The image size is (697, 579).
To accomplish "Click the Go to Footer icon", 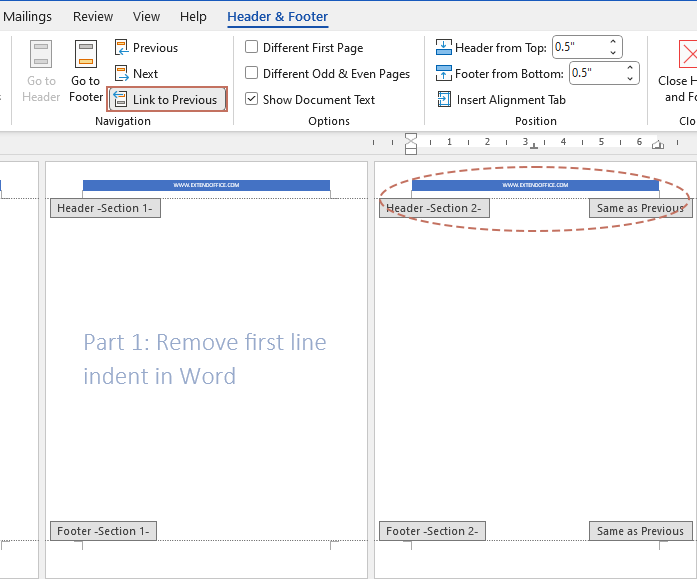I will 86,56.
